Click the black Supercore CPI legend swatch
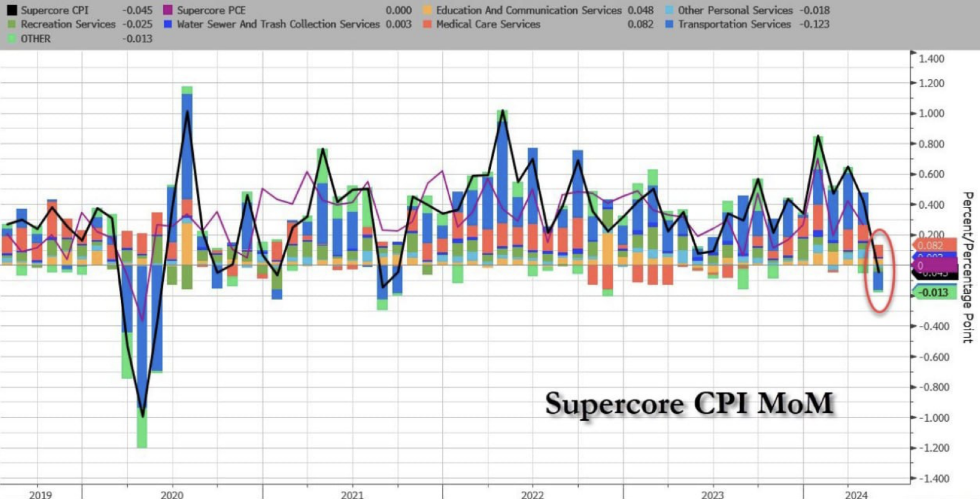The image size is (980, 499). [x=11, y=11]
